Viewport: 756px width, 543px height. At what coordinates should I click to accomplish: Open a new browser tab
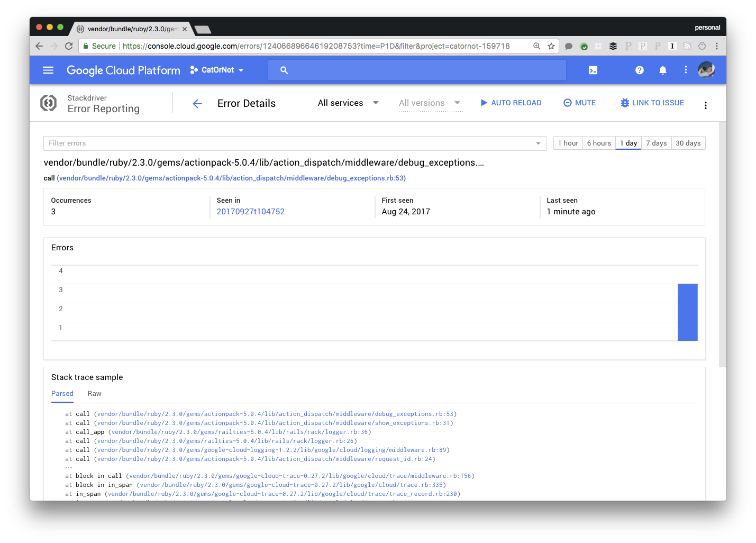(203, 29)
